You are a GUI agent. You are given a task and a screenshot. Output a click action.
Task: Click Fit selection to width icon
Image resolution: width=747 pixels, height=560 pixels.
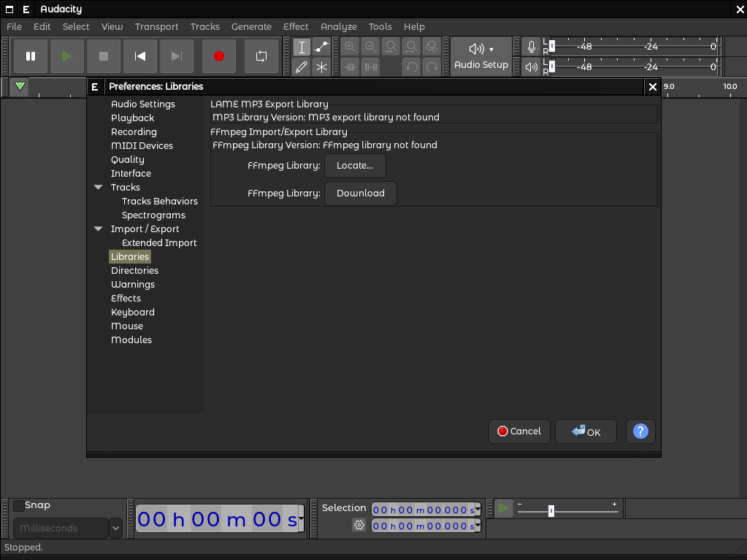click(391, 47)
